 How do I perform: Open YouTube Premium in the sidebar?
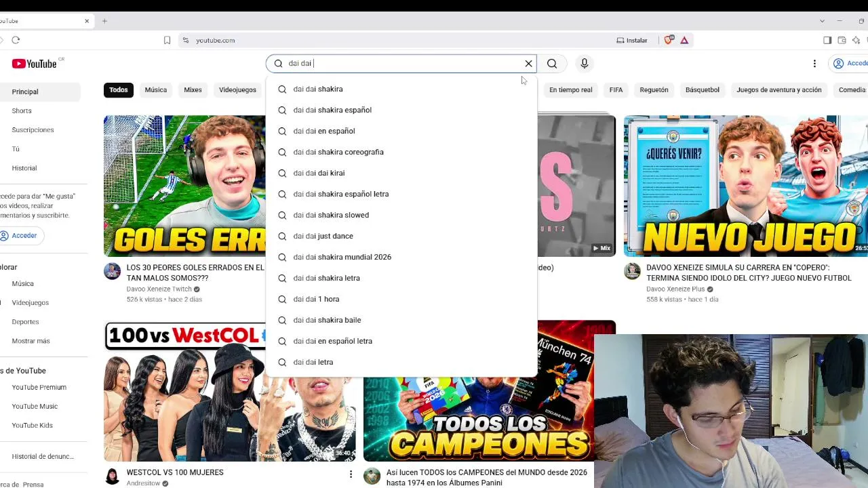(40, 387)
